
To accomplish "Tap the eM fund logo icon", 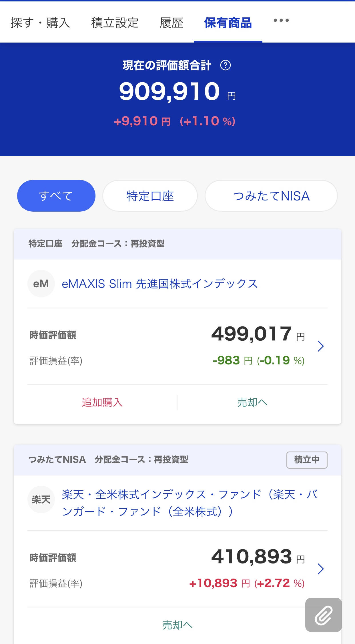I will click(x=41, y=284).
